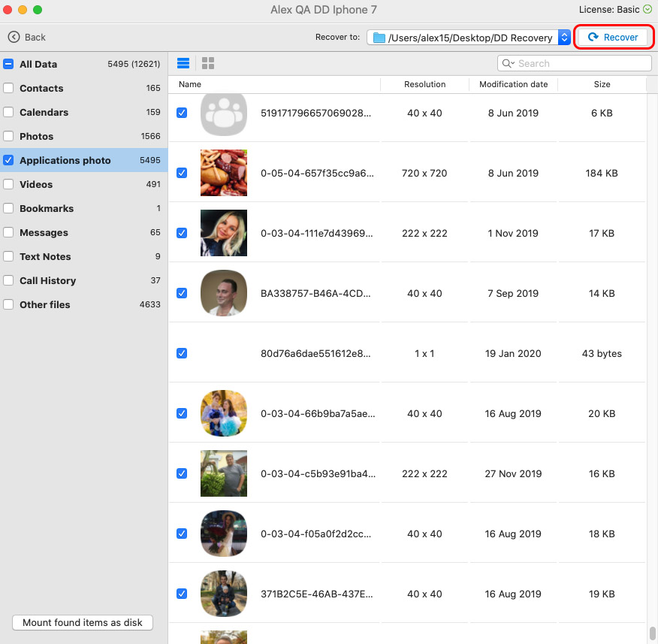Click the search magnifier icon
658x644 pixels.
pos(507,63)
